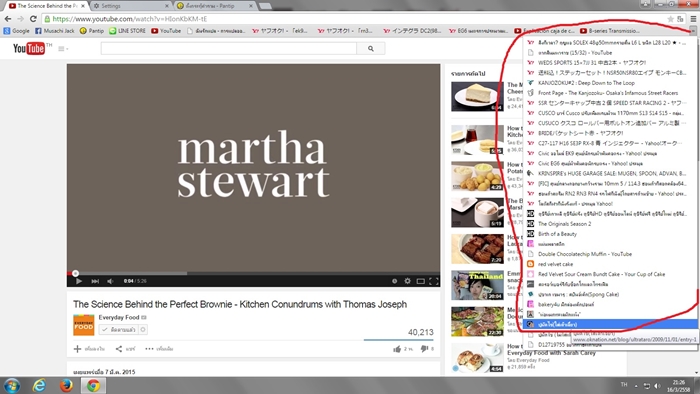The image size is (700, 394).
Task: Open the "red velvet cake" bookmark entry
Action: point(555,264)
